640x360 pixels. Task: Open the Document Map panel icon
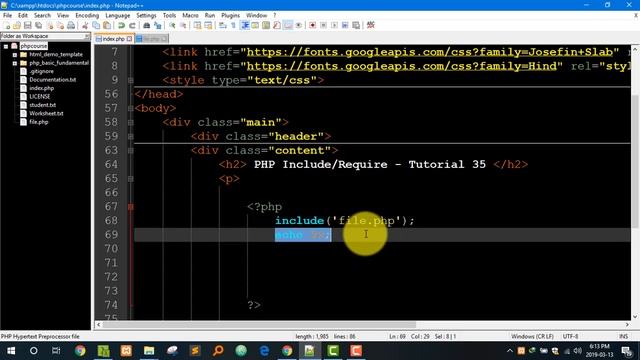(266, 25)
